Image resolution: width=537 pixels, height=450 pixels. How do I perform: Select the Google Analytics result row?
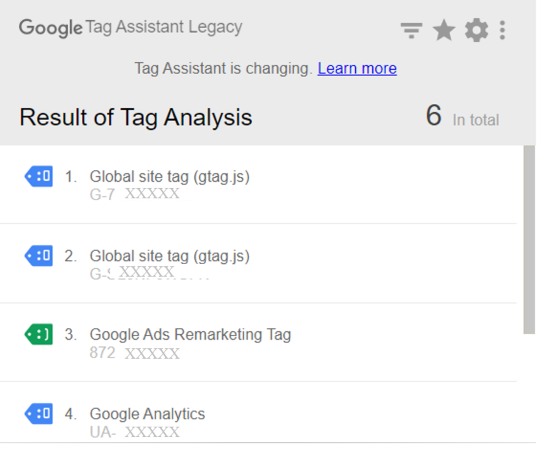click(x=258, y=413)
